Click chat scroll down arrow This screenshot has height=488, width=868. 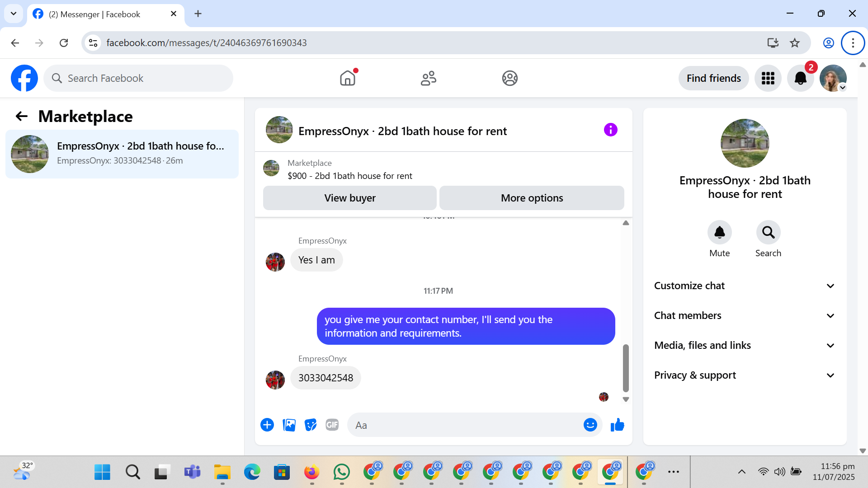point(626,399)
